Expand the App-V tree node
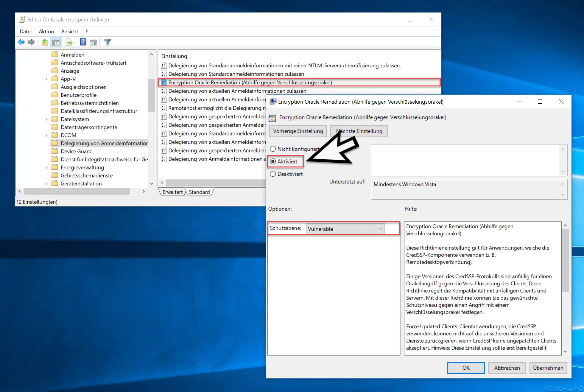Image resolution: width=584 pixels, height=392 pixels. [46, 79]
